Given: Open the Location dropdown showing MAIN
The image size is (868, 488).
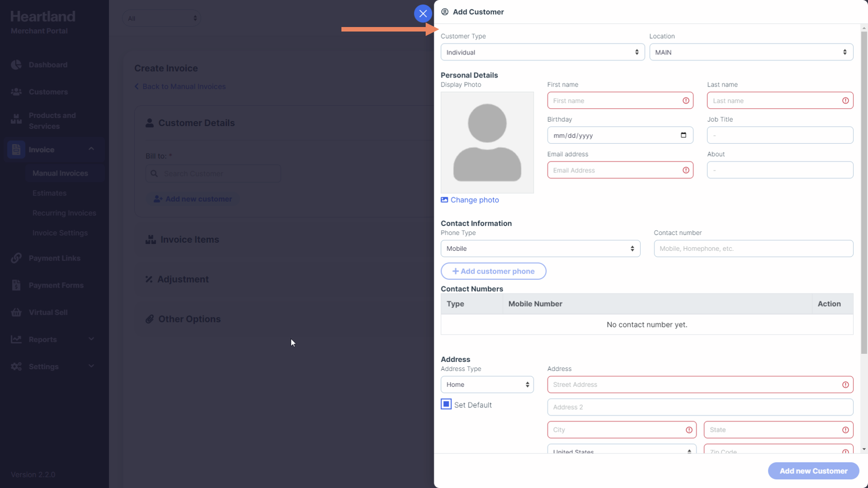Looking at the screenshot, I should click(751, 52).
